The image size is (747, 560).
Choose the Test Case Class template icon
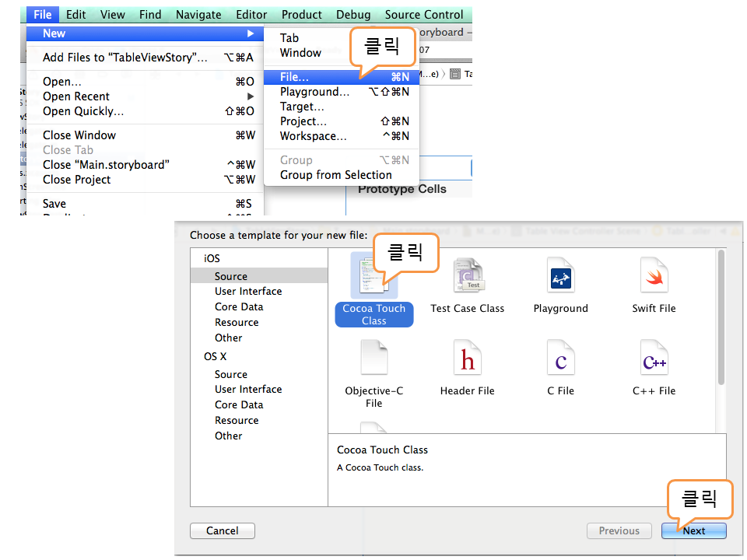(x=468, y=278)
